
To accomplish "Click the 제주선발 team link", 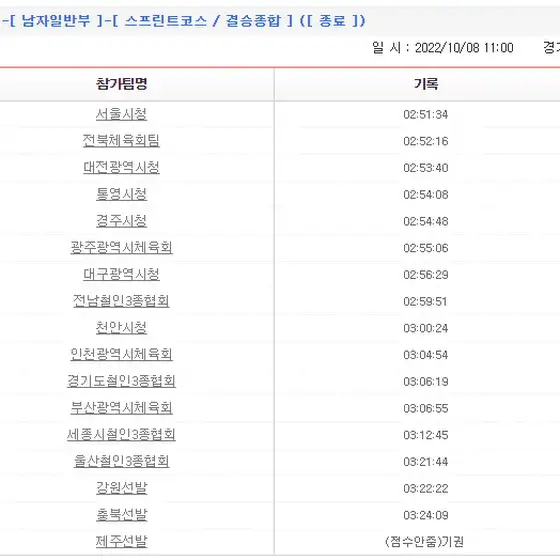I will [x=121, y=542].
